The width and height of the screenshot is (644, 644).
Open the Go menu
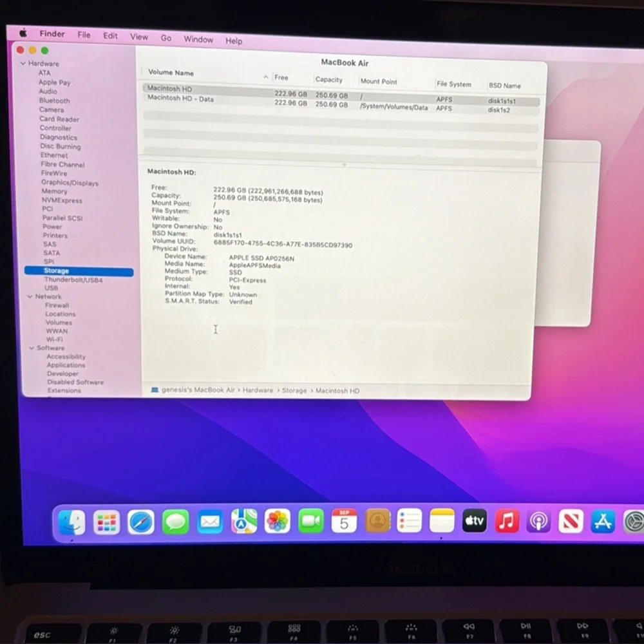click(166, 38)
